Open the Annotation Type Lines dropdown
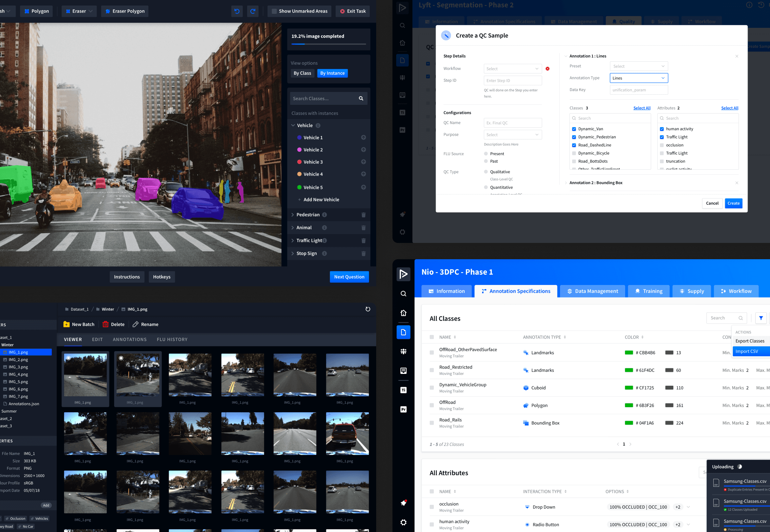Viewport: 770px width, 532px height. pos(639,78)
